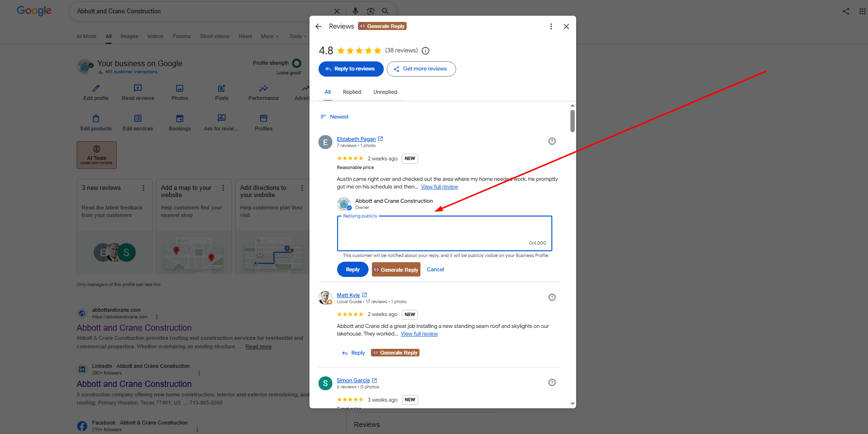The height and width of the screenshot is (434, 868).
Task: Click Reply under Matt Kyle's review
Action: 353,353
